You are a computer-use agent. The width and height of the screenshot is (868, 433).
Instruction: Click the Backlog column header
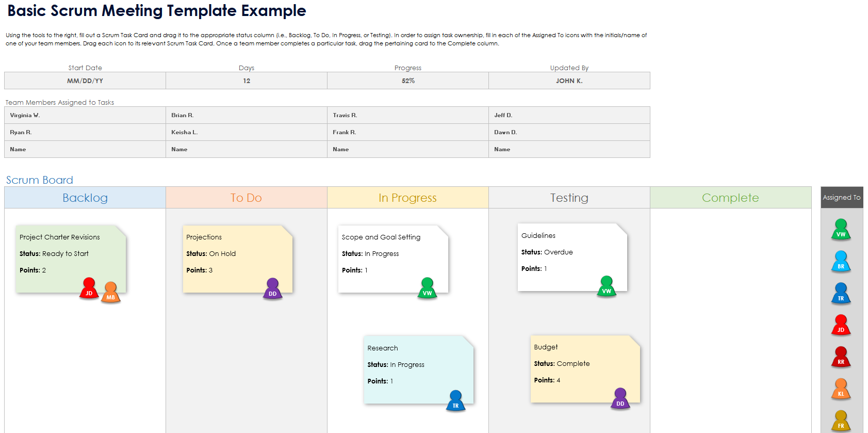[85, 198]
